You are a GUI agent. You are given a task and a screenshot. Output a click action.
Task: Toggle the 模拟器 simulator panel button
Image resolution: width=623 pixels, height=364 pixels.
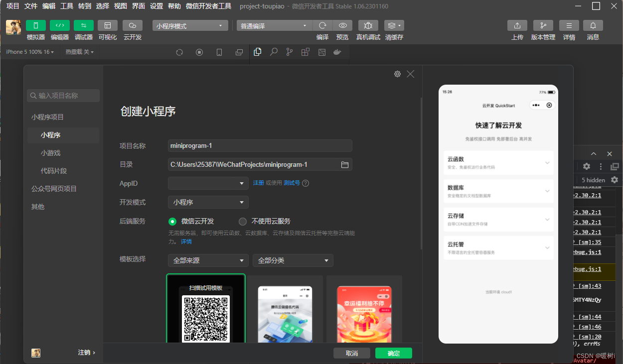pyautogui.click(x=36, y=25)
